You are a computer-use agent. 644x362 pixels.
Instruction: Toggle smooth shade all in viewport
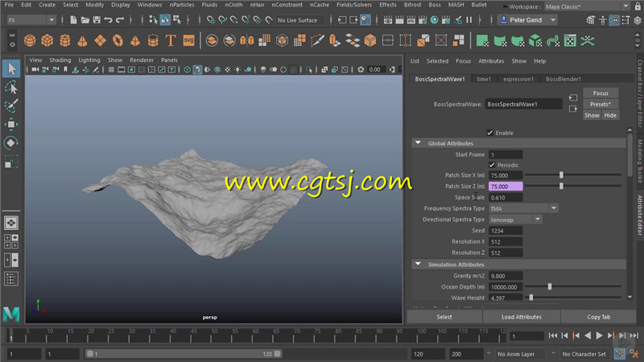197,70
